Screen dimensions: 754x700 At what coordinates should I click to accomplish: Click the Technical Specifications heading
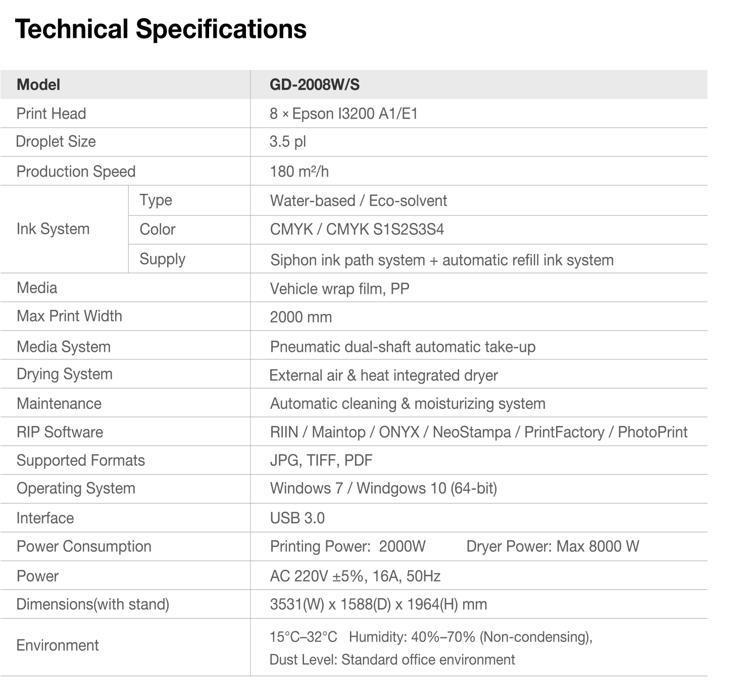[161, 29]
